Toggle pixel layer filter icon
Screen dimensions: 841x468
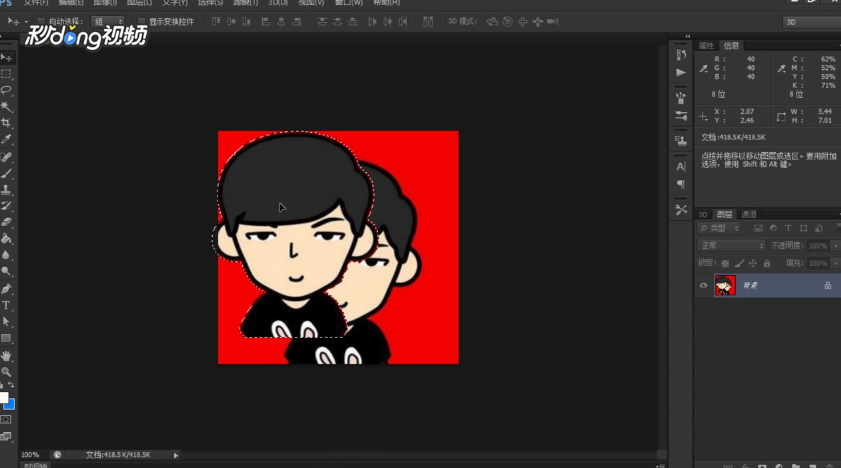(x=758, y=228)
